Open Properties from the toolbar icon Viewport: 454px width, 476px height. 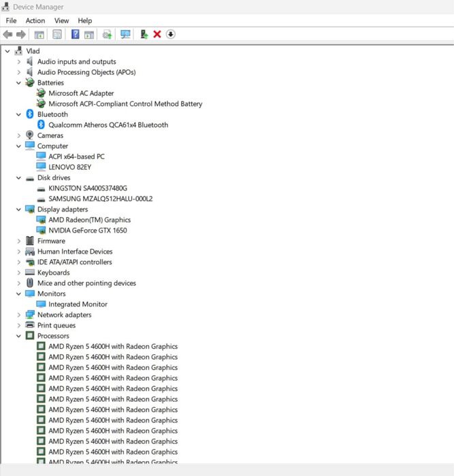click(x=57, y=34)
